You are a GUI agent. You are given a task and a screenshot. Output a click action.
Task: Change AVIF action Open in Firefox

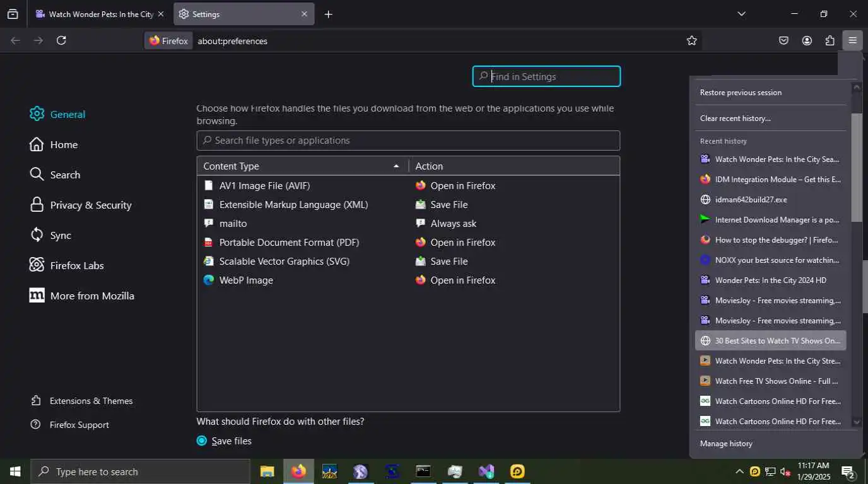[455, 186]
